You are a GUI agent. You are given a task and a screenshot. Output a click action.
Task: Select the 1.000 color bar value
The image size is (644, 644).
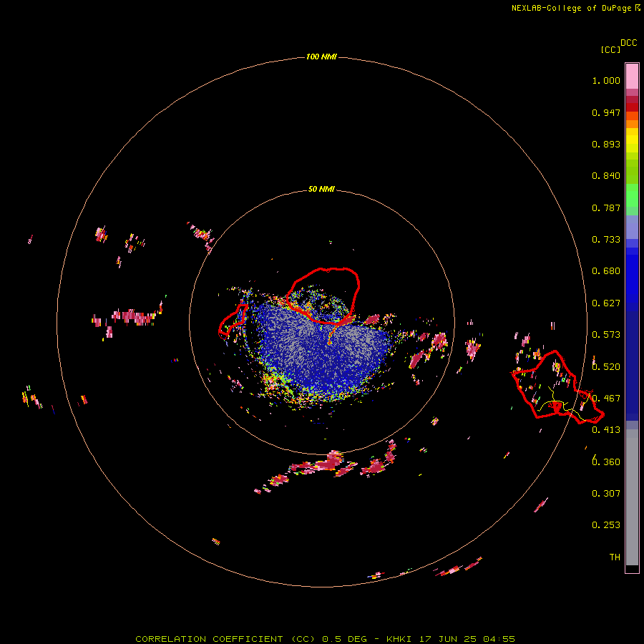pos(606,80)
